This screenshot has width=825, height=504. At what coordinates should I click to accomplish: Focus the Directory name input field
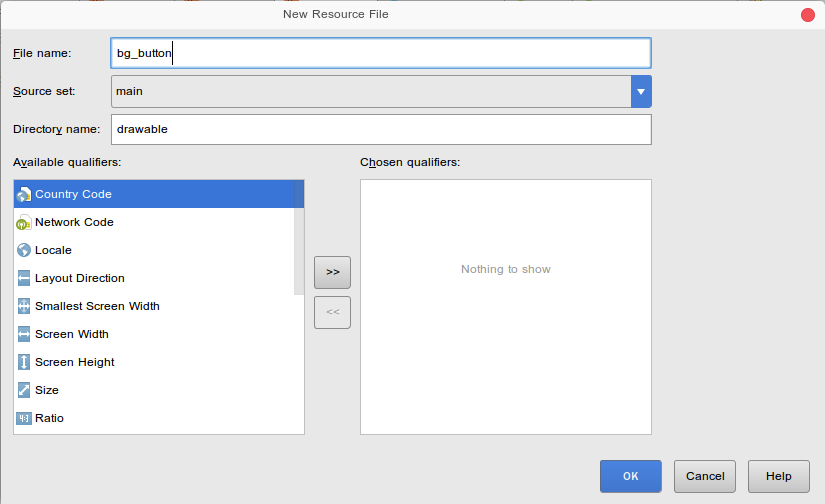[381, 129]
